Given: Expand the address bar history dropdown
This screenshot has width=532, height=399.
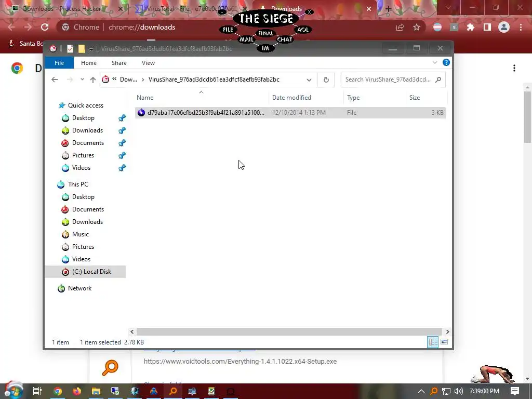Looking at the screenshot, I should (309, 79).
